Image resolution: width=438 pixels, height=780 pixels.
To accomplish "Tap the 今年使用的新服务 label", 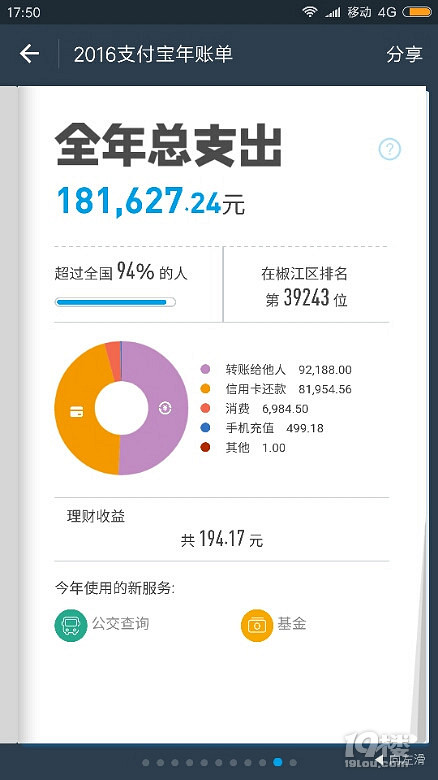I will click(114, 588).
